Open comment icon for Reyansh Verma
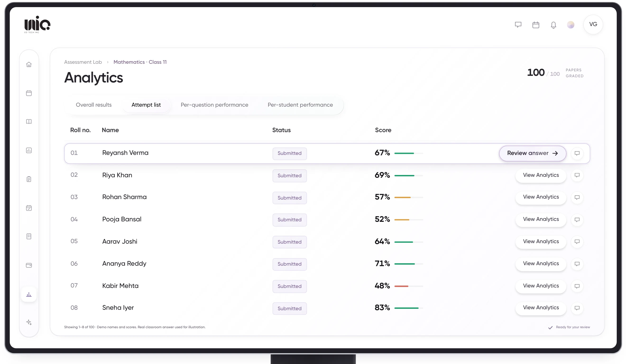Screen dimensions: 626x364 [577, 153]
